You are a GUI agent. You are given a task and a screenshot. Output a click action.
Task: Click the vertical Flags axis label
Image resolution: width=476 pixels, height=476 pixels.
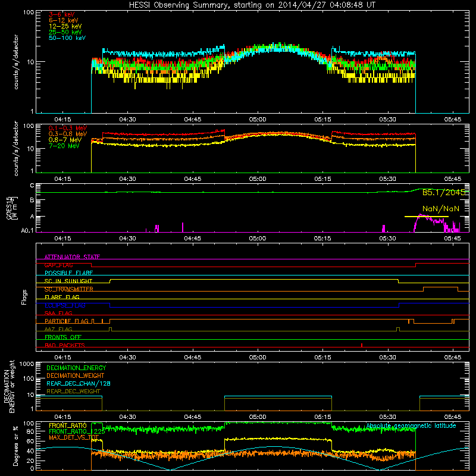24,297
